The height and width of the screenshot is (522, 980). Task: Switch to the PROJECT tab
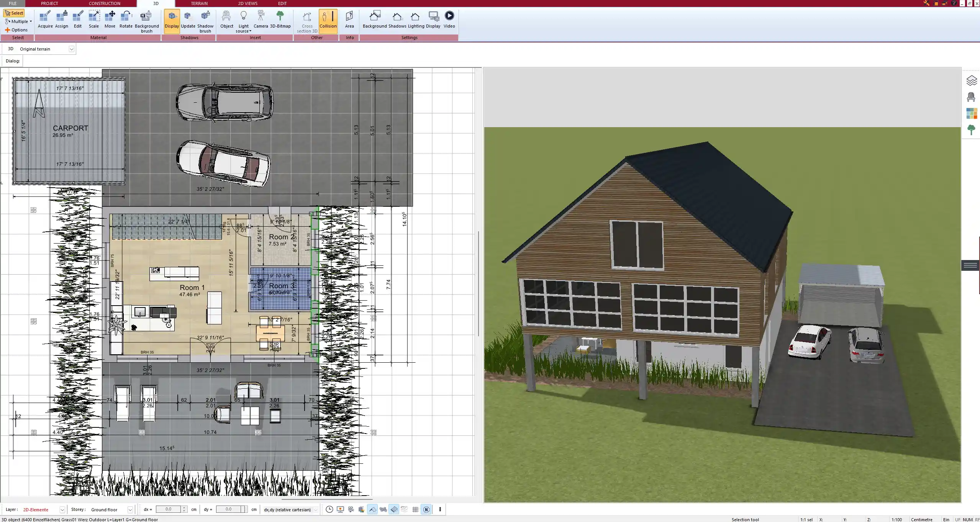coord(49,3)
